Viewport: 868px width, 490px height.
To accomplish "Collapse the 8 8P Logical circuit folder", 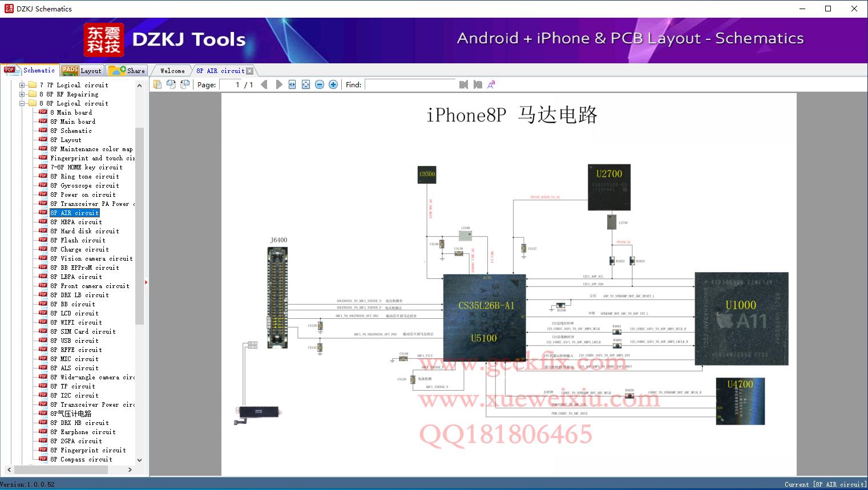I will click(22, 103).
